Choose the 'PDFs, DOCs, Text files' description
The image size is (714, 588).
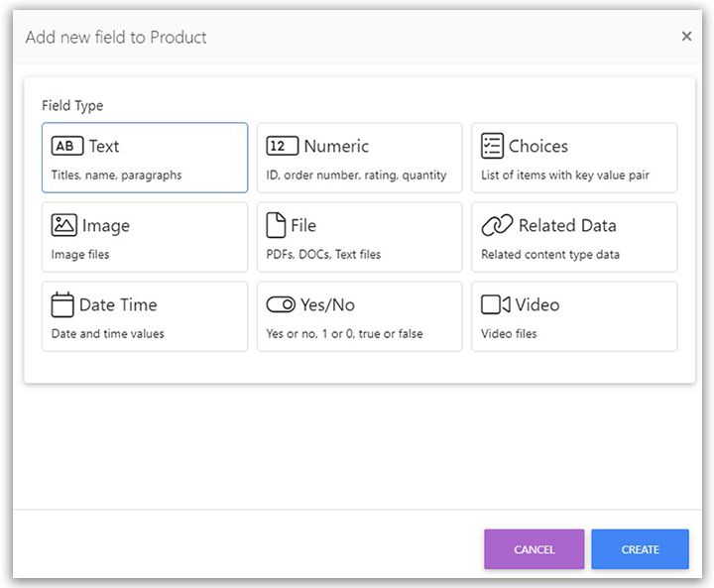pyautogui.click(x=323, y=255)
